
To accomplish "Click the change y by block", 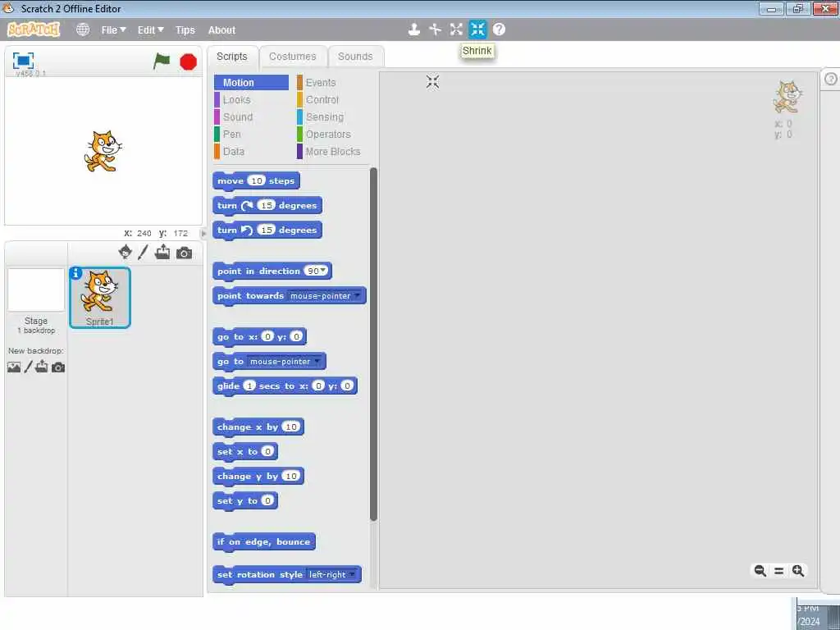I will coord(258,477).
